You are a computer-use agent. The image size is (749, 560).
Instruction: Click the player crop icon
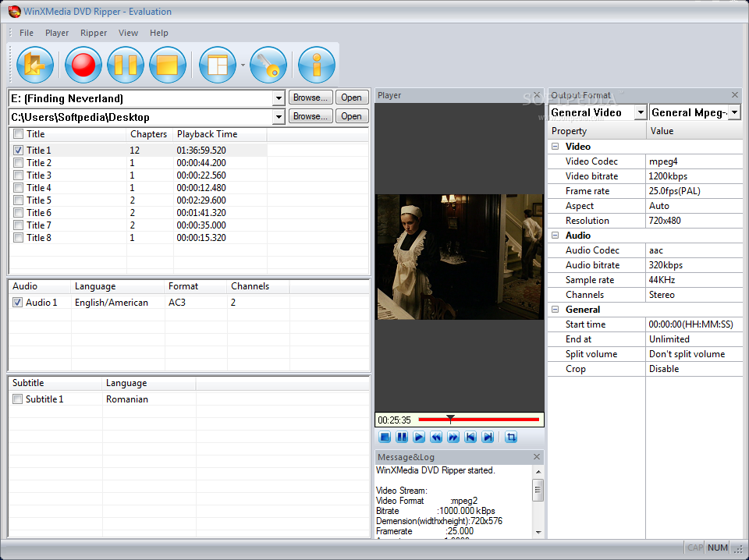click(510, 437)
